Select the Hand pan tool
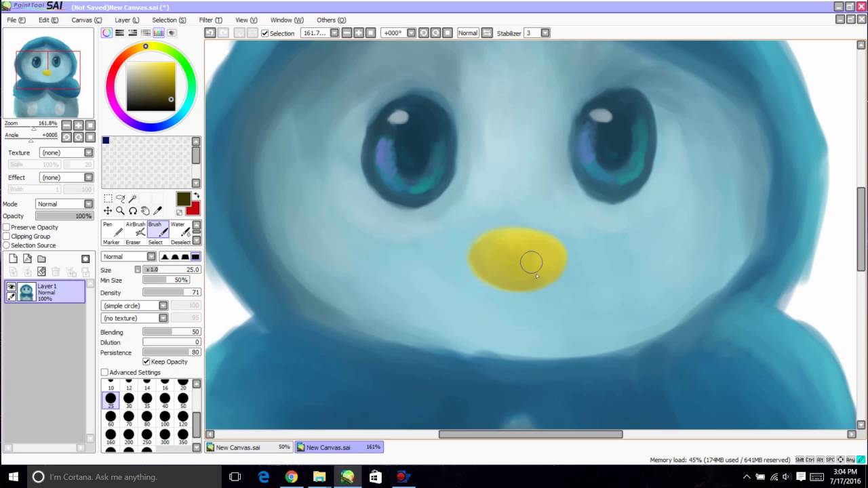 click(145, 211)
